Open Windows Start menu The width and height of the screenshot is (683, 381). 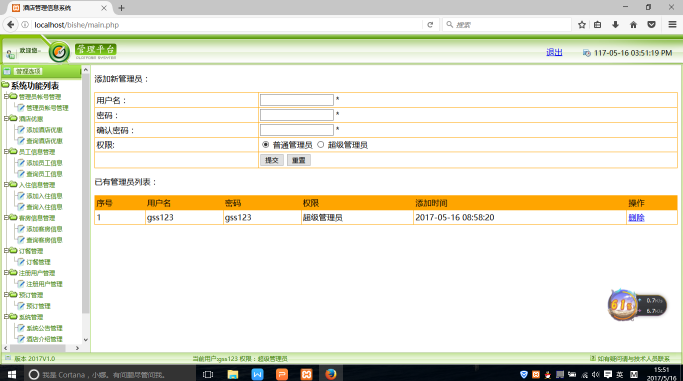click(12, 374)
